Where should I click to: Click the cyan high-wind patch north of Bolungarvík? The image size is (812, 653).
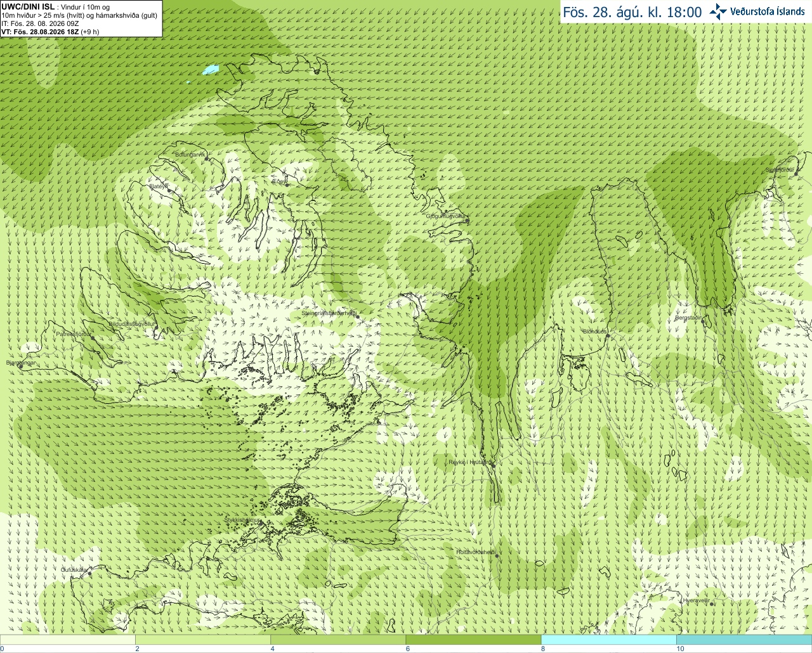pos(210,69)
